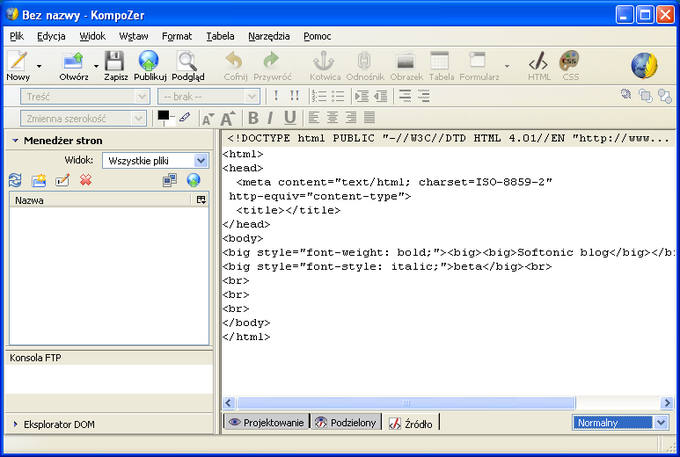Click the Tabela table icon
Viewport: 680px width, 457px height.
[440, 61]
